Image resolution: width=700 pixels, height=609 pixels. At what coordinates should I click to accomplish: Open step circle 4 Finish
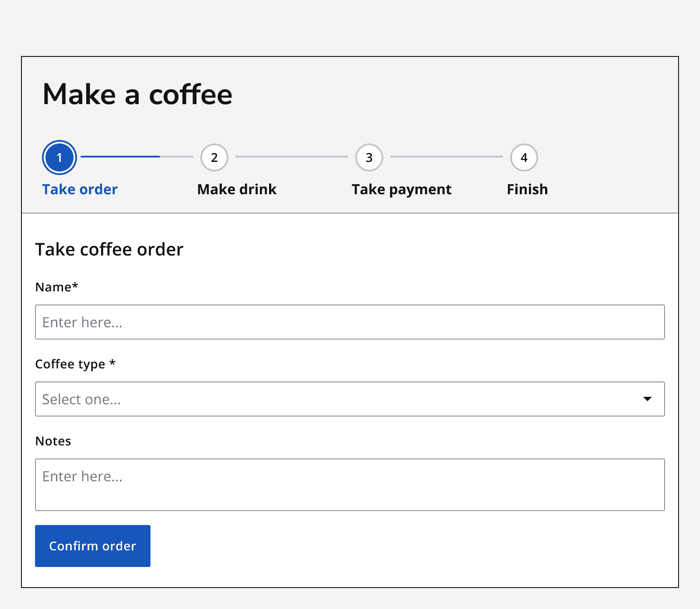pos(524,157)
